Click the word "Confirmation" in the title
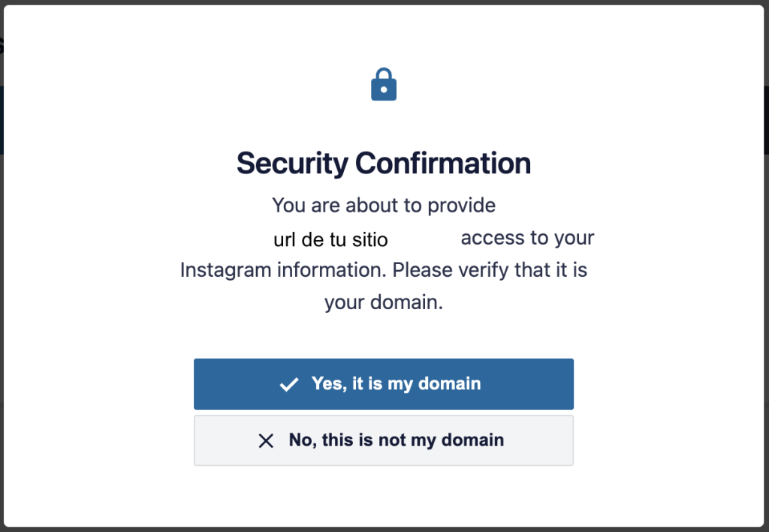 click(442, 163)
